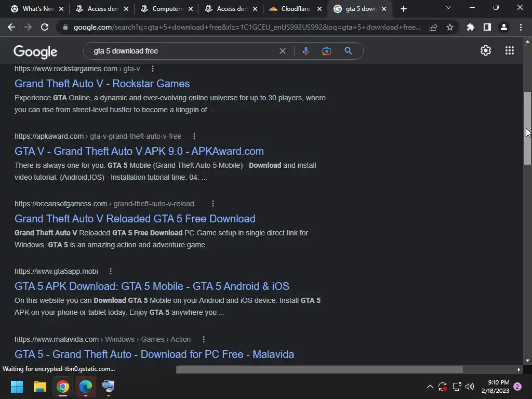Clear the search box with the X
The width and height of the screenshot is (532, 399).
[282, 51]
